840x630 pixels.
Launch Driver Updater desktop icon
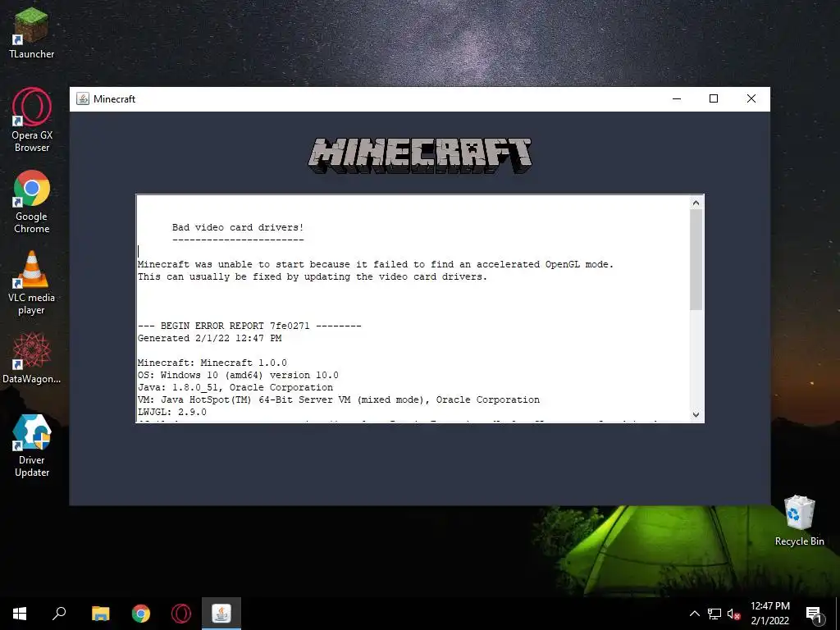[x=32, y=445]
